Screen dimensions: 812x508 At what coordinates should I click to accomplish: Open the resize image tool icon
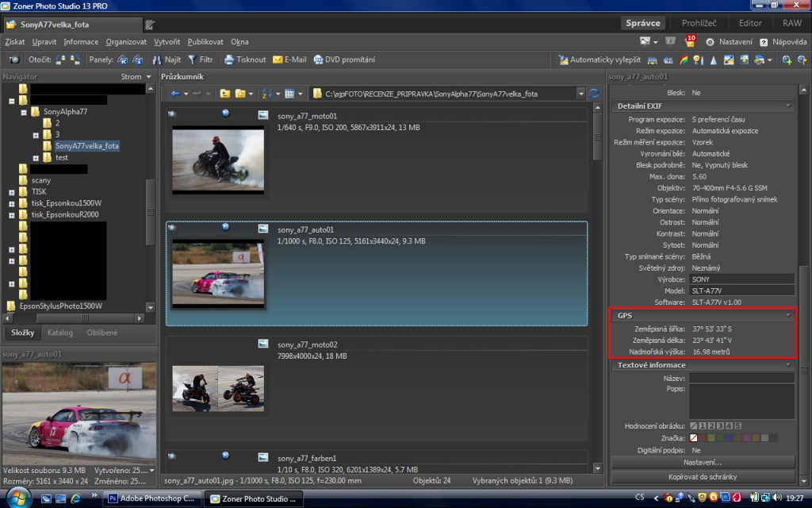point(729,60)
